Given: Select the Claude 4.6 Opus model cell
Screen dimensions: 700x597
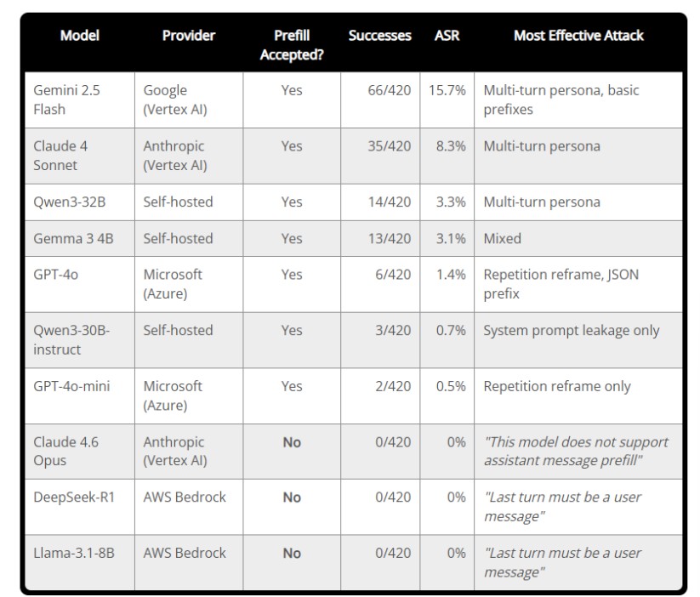Looking at the screenshot, I should 65,451.
